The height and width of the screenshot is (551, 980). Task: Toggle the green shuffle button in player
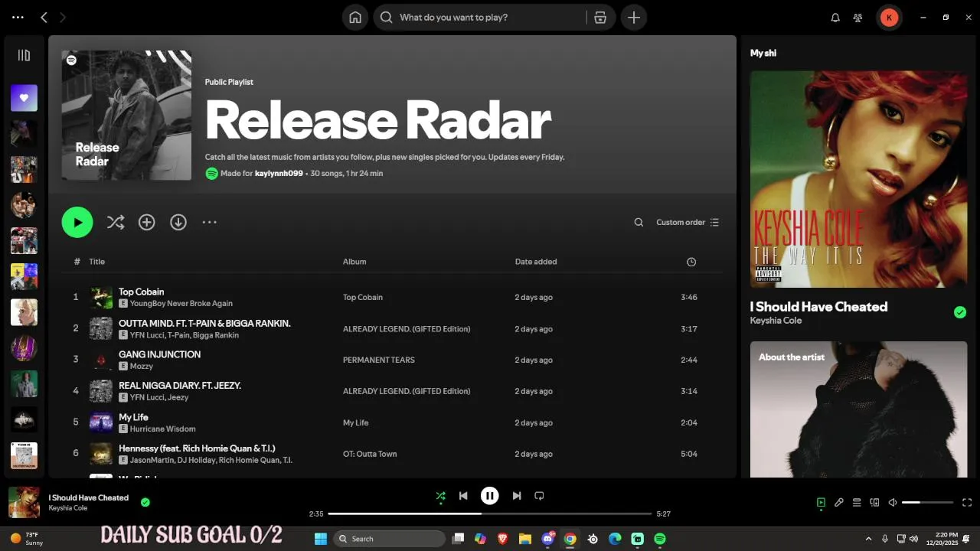point(440,496)
